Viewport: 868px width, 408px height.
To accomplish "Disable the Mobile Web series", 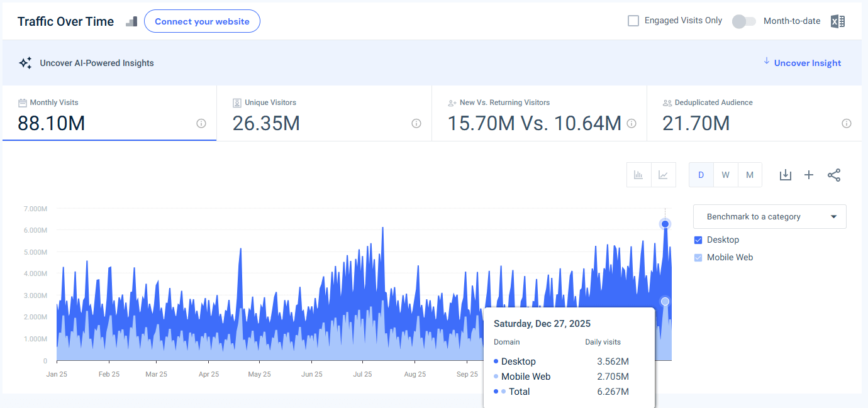I will pyautogui.click(x=698, y=257).
